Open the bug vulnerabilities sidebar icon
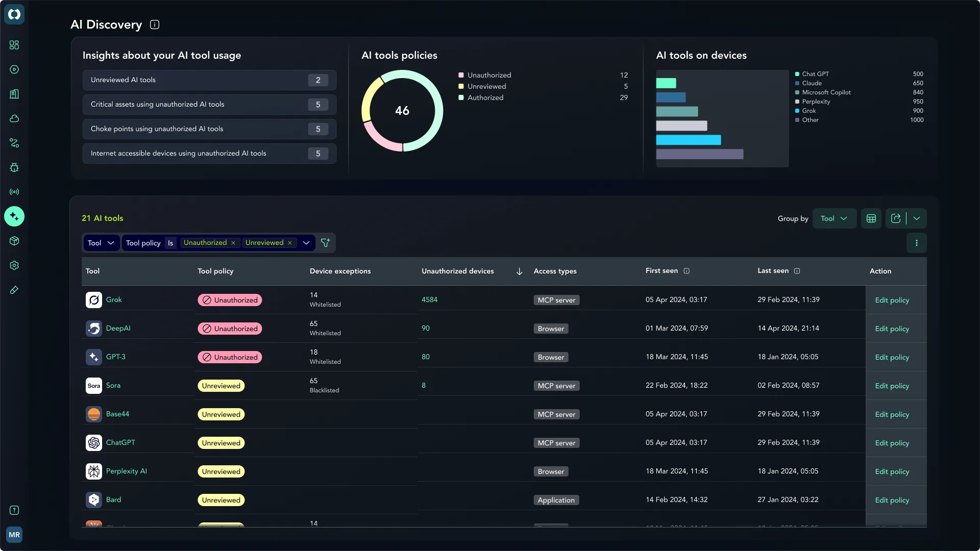 coord(14,167)
